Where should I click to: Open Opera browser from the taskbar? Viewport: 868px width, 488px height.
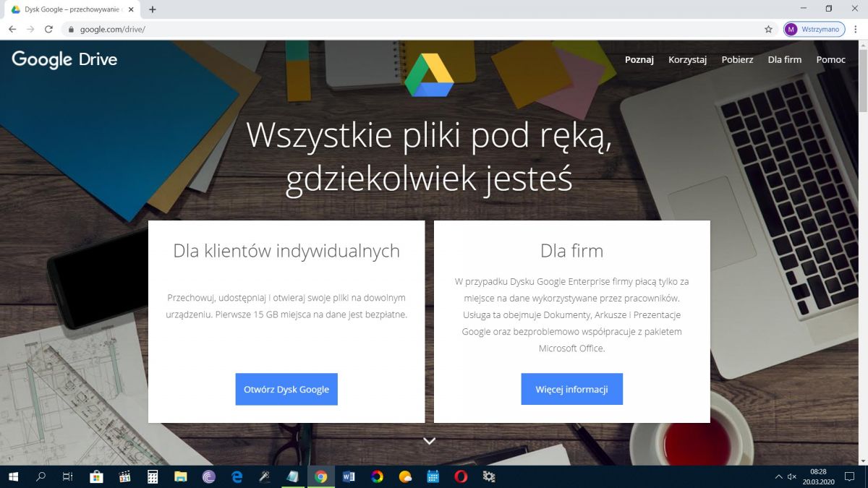tap(461, 476)
